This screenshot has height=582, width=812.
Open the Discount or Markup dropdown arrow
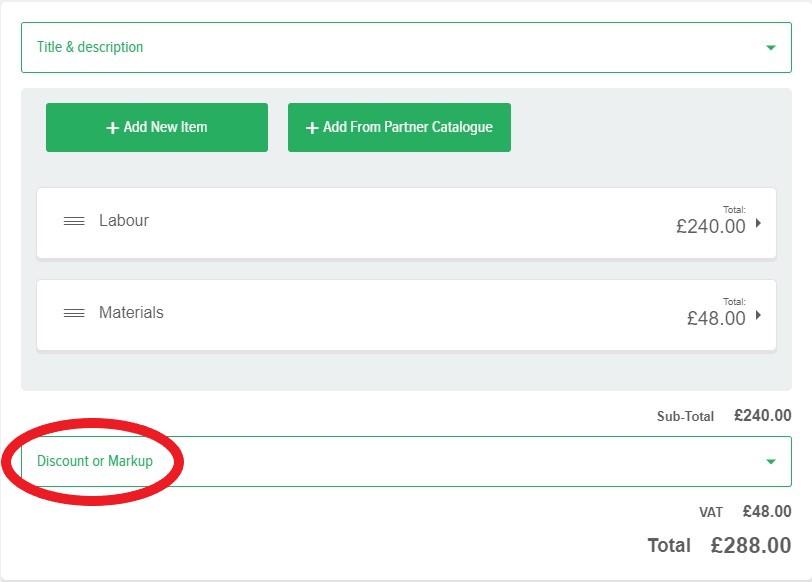point(770,462)
